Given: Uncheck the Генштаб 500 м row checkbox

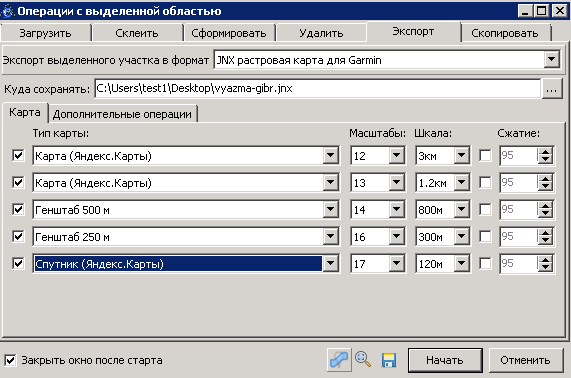Looking at the screenshot, I should click(x=18, y=209).
